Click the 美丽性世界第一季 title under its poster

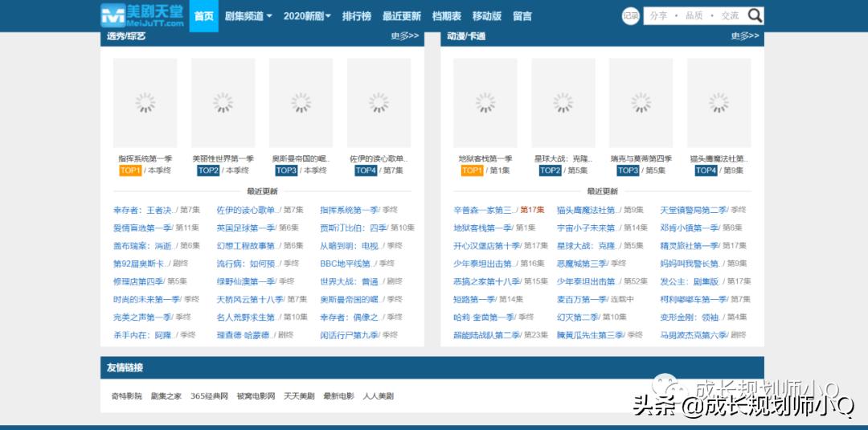pyautogui.click(x=223, y=159)
